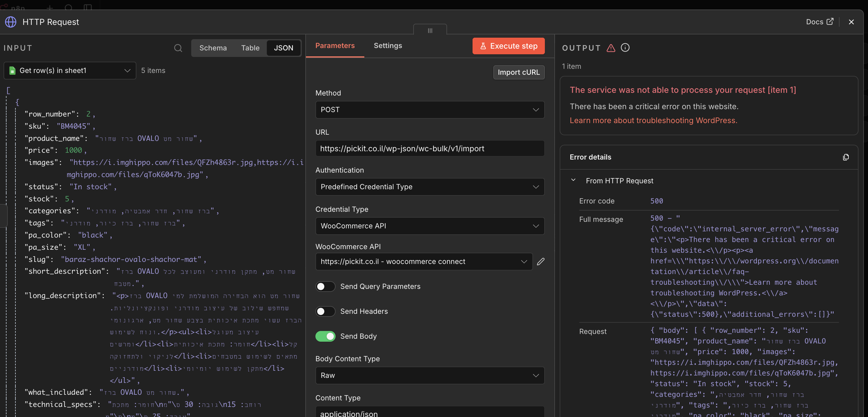868x417 pixels.
Task: Click the output info circle icon
Action: click(625, 47)
